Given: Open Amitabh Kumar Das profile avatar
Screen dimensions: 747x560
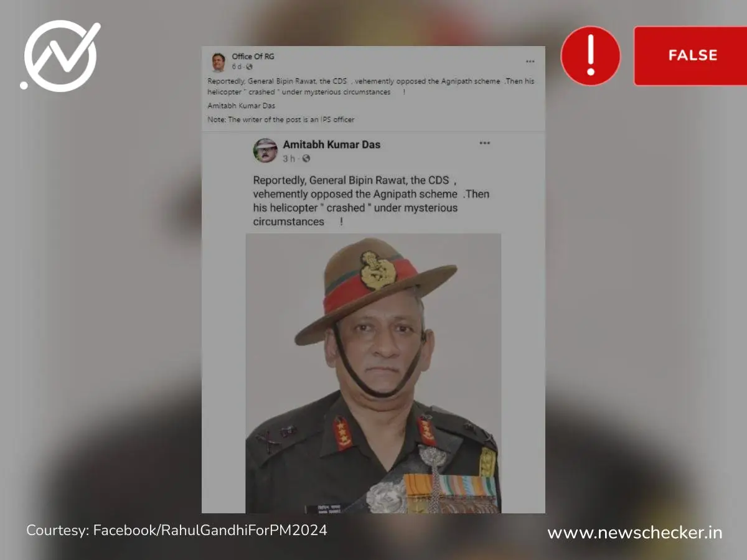Looking at the screenshot, I should (x=265, y=150).
